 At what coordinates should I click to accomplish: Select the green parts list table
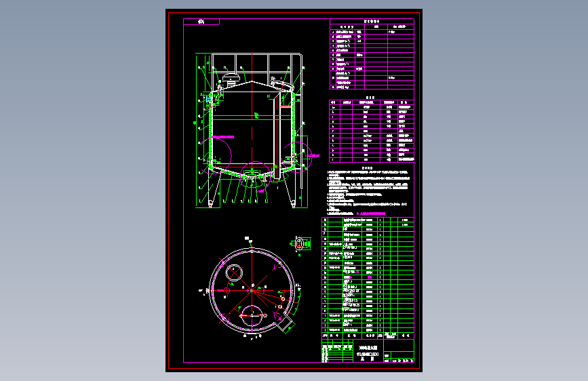(x=368, y=277)
